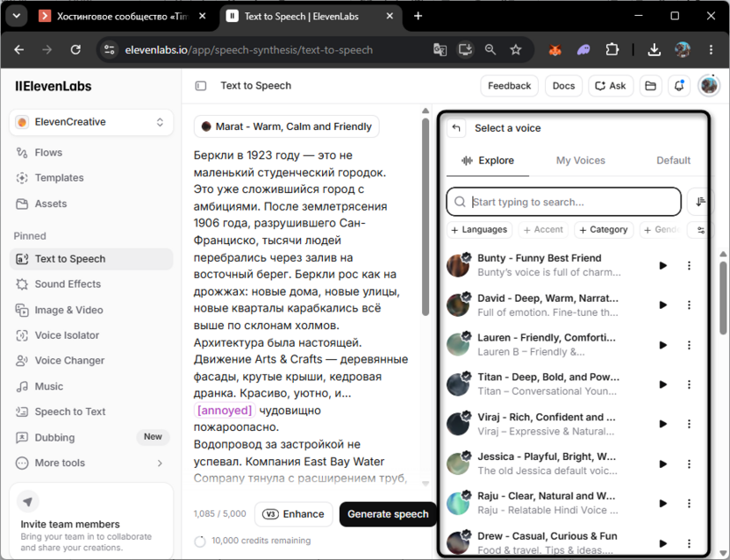Switch to the Хостинговое сообщество browser tab
The image size is (730, 560).
pos(123,17)
